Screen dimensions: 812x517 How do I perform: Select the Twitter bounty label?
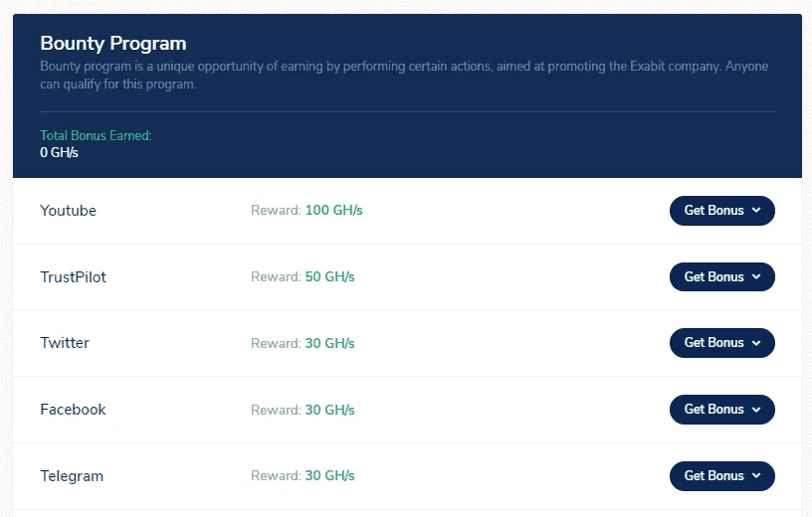65,343
